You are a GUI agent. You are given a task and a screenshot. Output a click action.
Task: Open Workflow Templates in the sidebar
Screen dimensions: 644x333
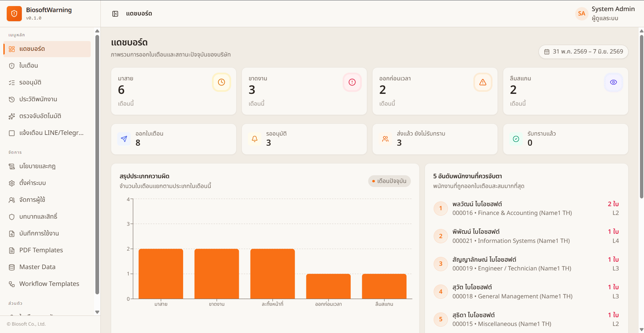(47, 284)
